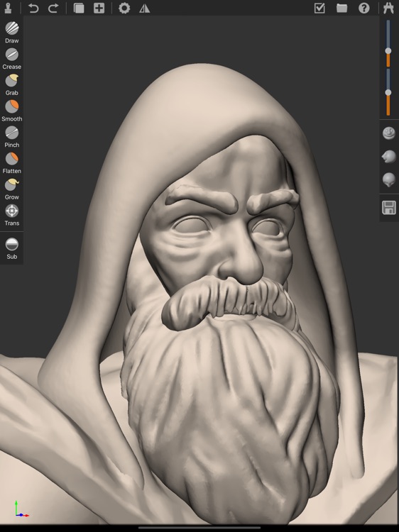Switch to the side head view
399x532 pixels.
[389, 157]
